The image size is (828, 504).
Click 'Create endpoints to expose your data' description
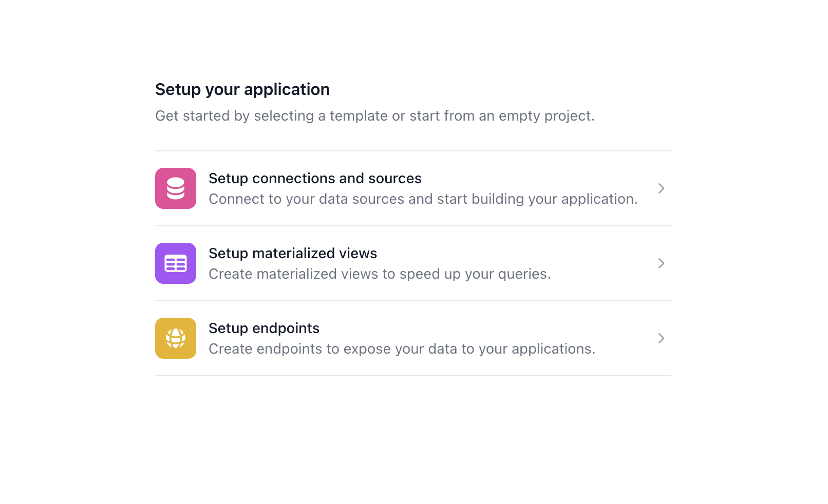(x=401, y=349)
